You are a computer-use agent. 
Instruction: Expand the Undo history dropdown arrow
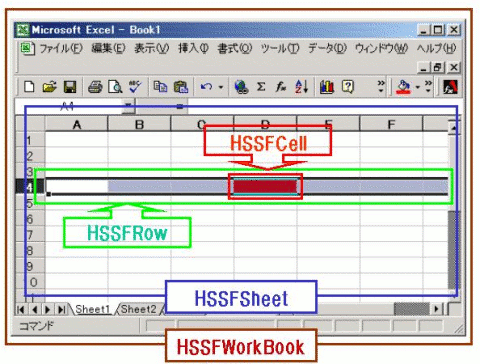click(221, 87)
